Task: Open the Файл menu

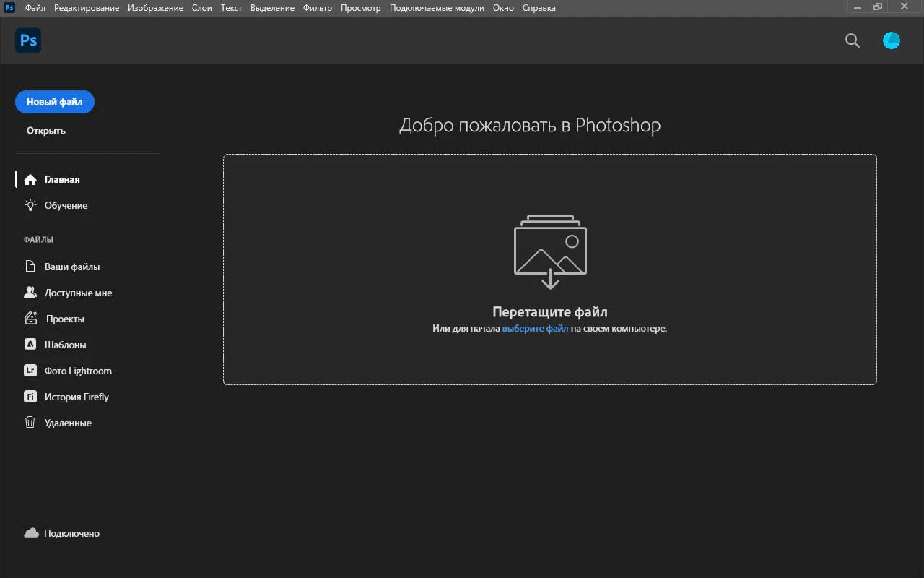Action: pyautogui.click(x=35, y=8)
